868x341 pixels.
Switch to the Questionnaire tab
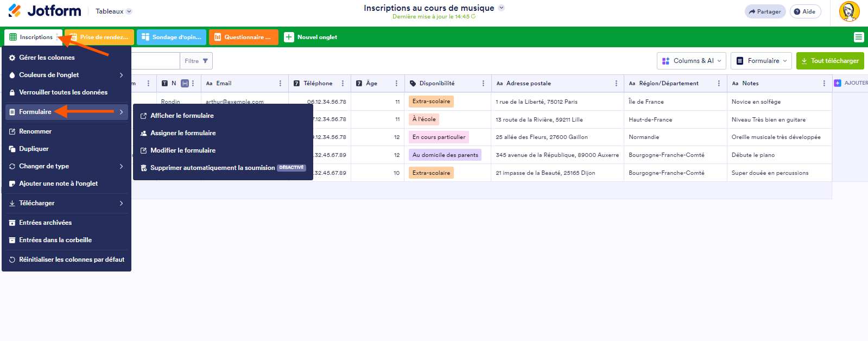(x=243, y=37)
